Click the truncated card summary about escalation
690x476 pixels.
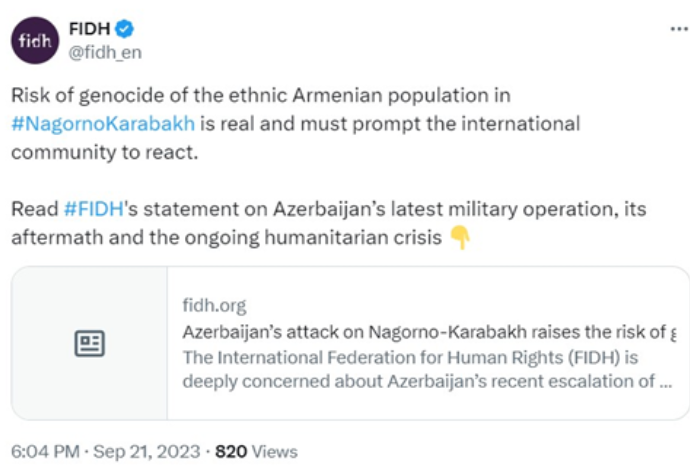point(427,381)
